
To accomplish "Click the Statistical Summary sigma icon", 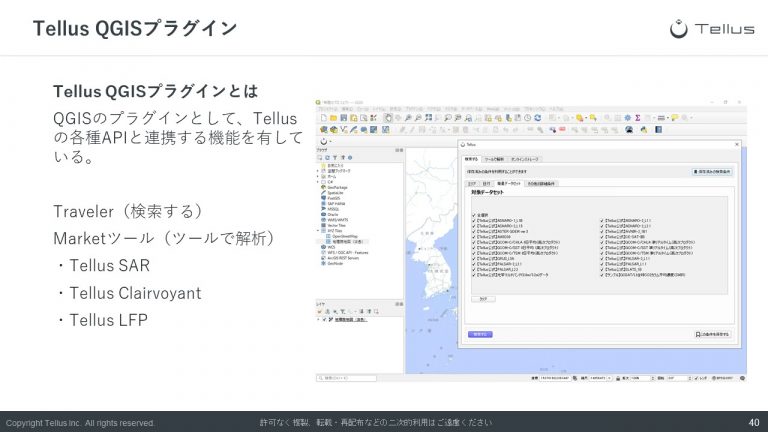I will (638, 118).
